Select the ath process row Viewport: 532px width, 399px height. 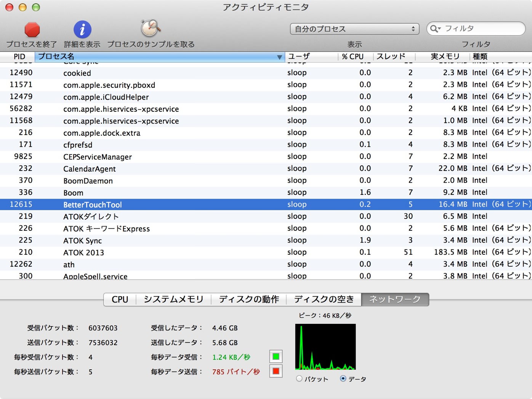coord(266,264)
